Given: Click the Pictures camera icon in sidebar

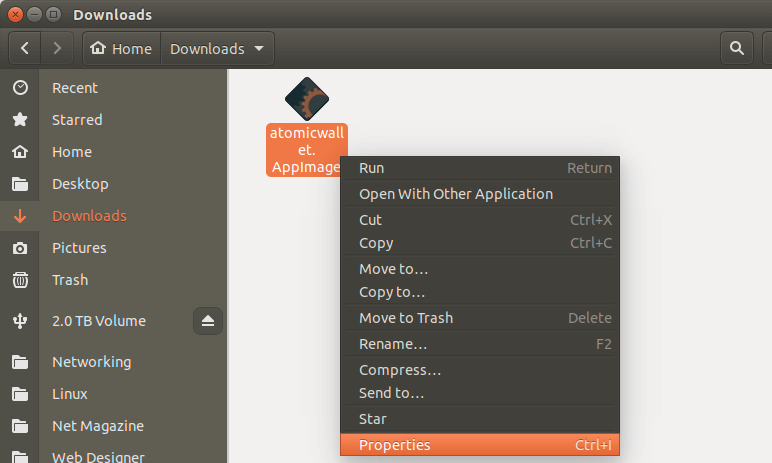Looking at the screenshot, I should (x=19, y=248).
